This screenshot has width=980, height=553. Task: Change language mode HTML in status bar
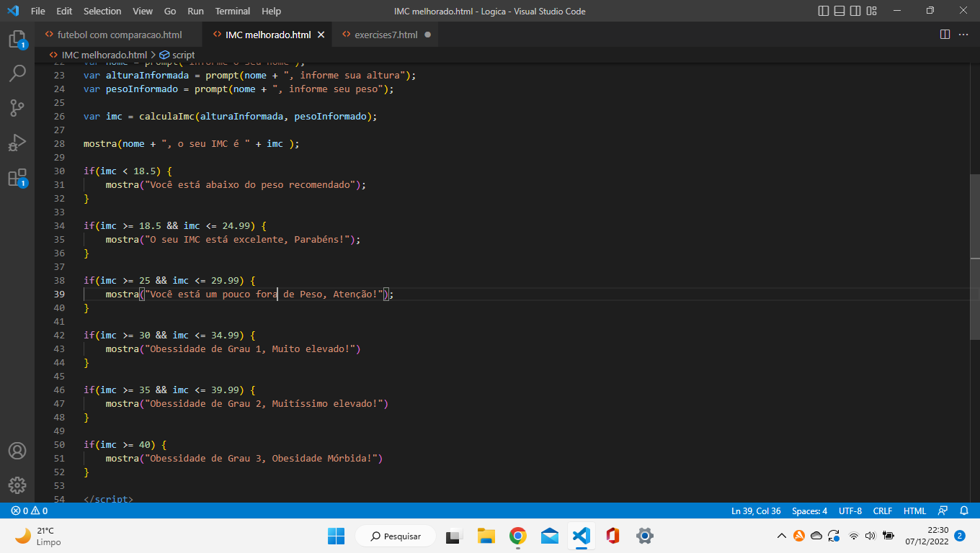click(x=914, y=511)
